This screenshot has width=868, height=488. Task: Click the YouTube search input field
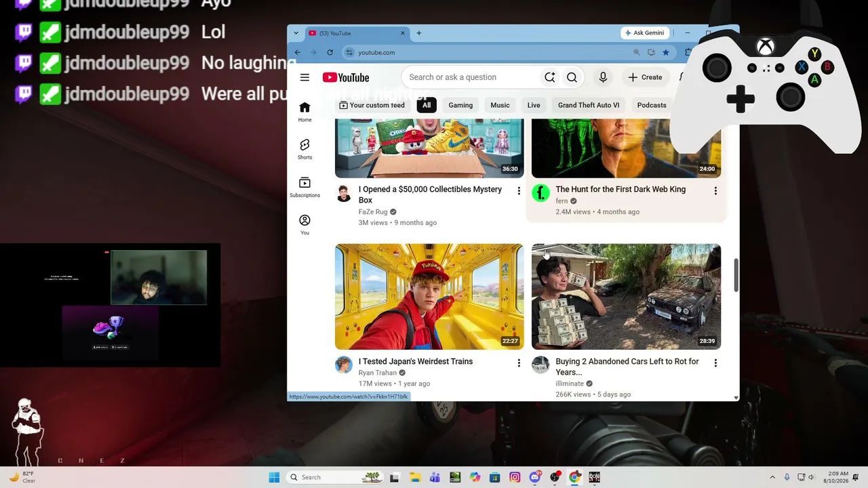pyautogui.click(x=473, y=77)
